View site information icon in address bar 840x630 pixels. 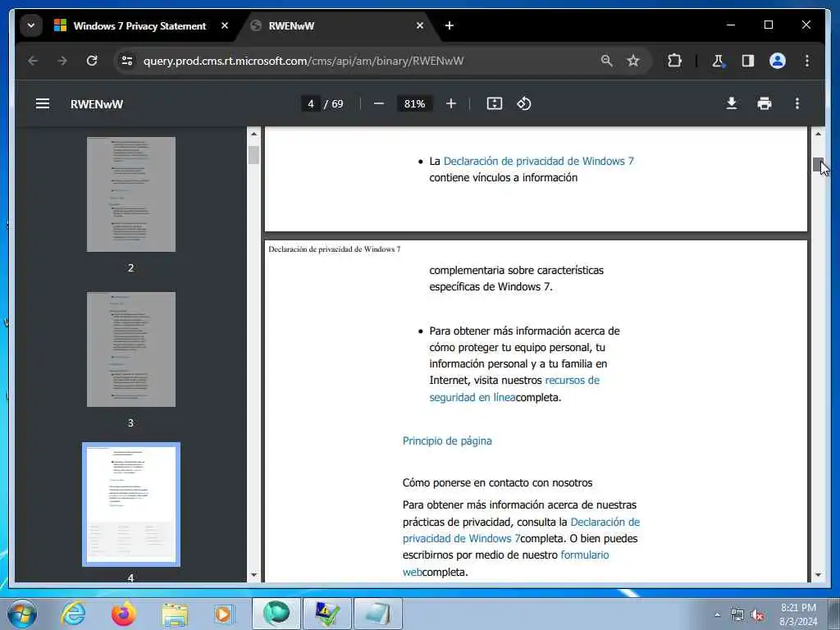point(127,61)
